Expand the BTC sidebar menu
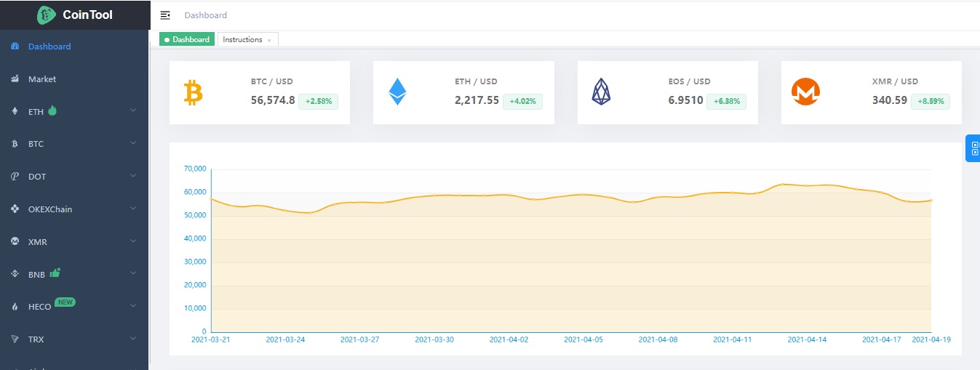980x370 pixels. click(x=74, y=144)
